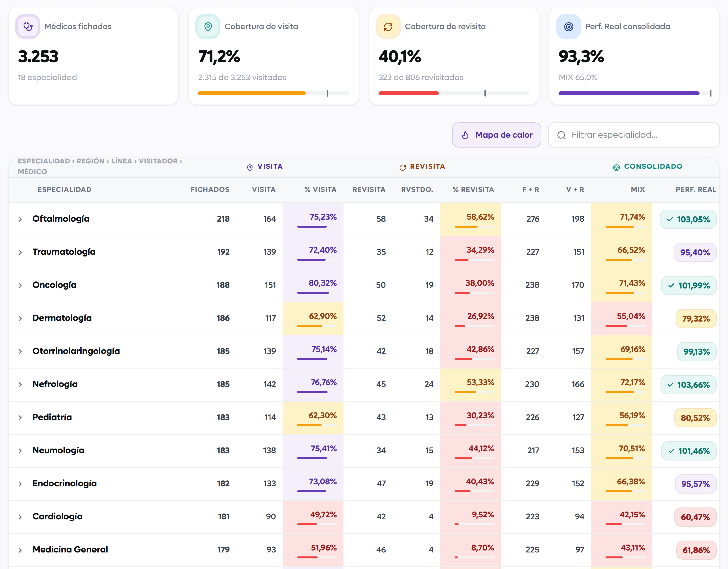Click the 61,86% badge for Medicina General
Viewport: 728px width, 569px height.
tap(696, 550)
